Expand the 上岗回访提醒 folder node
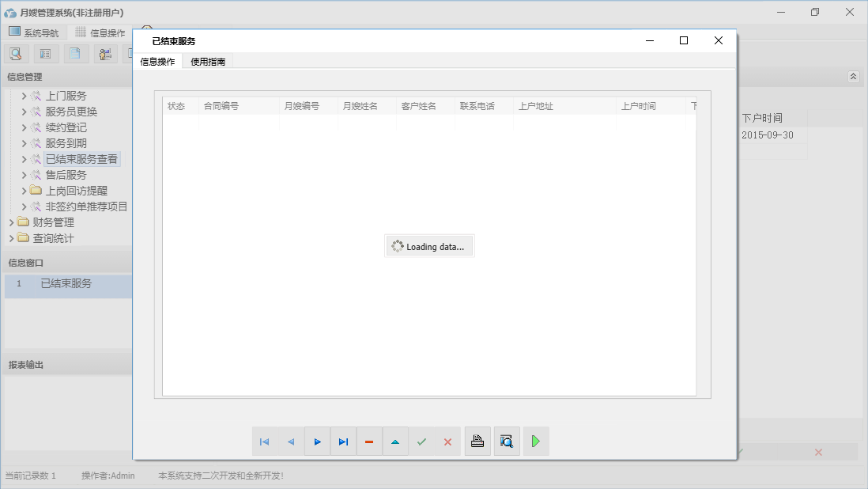The width and height of the screenshot is (868, 489). pos(25,191)
